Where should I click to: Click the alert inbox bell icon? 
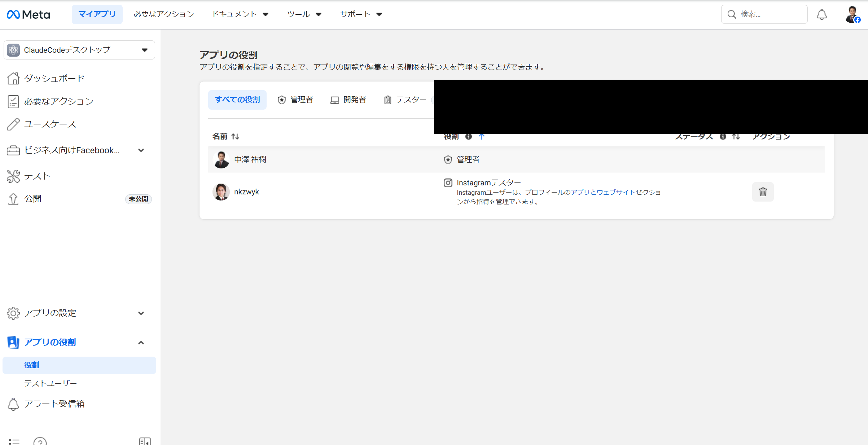[x=13, y=404]
